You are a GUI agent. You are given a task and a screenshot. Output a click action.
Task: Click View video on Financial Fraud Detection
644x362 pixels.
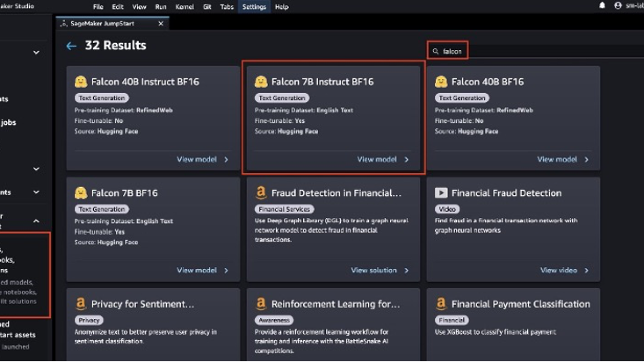[x=558, y=270]
